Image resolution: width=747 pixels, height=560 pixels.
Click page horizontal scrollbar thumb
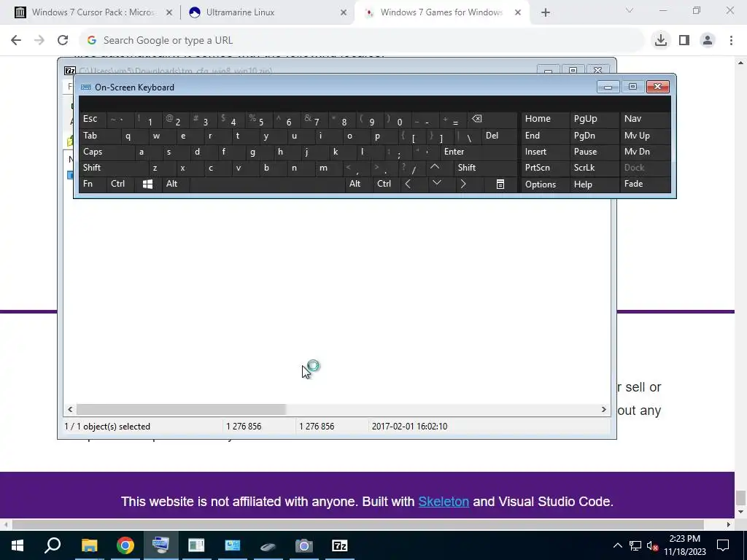pyautogui.click(x=357, y=525)
